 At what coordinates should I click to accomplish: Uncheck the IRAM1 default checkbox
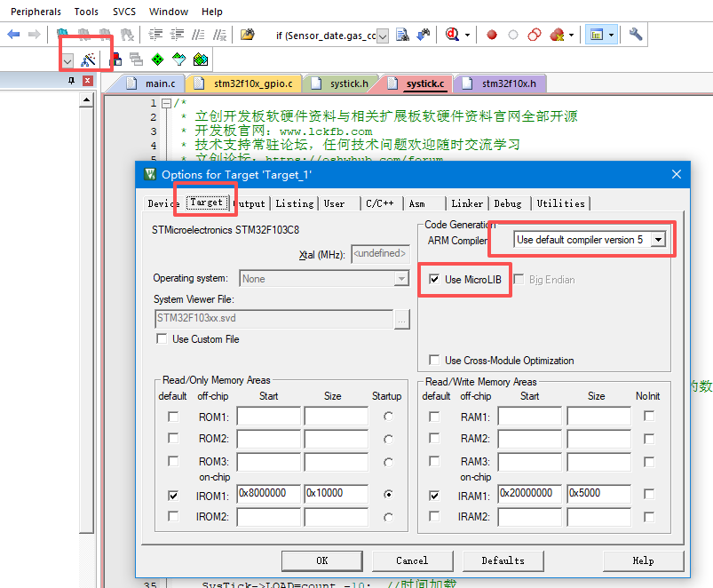click(x=434, y=496)
